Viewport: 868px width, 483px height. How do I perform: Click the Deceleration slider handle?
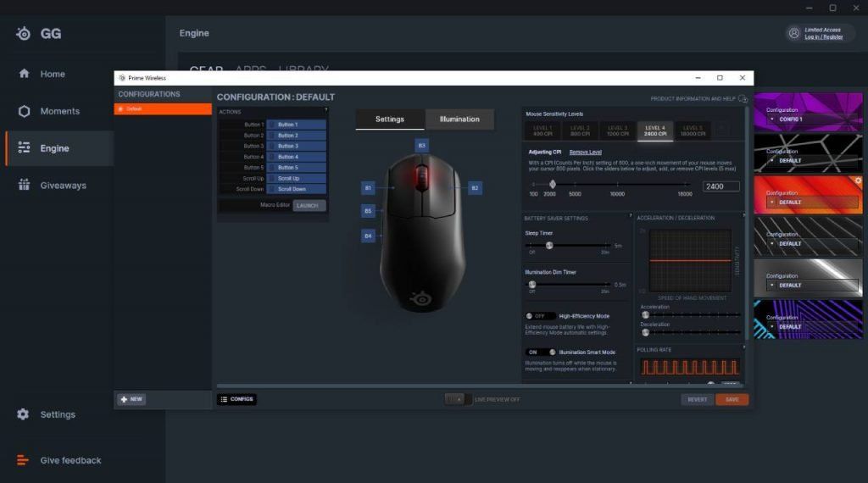645,332
